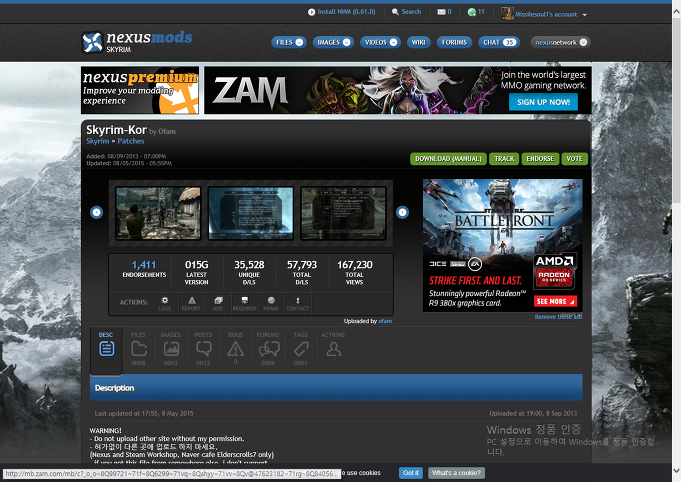Switch to the Images tab

coord(171,349)
